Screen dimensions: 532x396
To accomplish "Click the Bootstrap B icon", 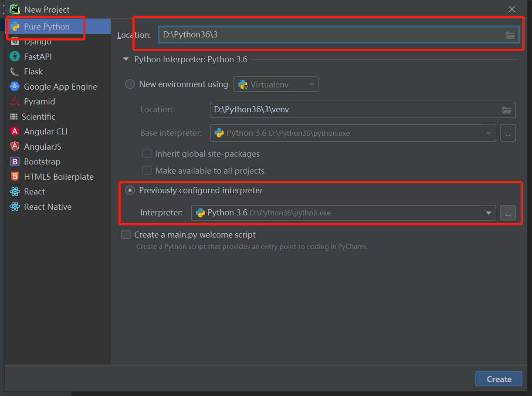I will tap(15, 161).
